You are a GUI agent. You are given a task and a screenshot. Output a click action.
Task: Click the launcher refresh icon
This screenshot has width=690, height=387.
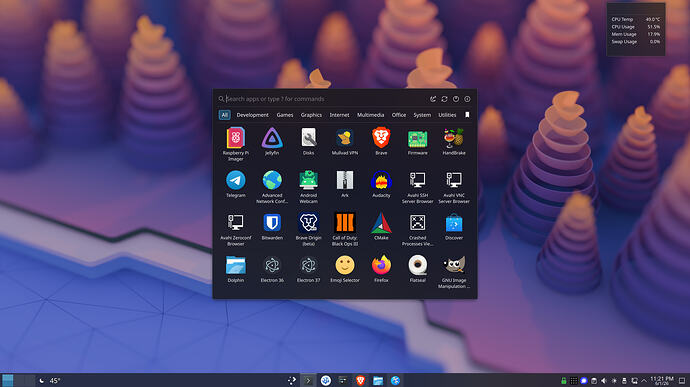pyautogui.click(x=444, y=99)
